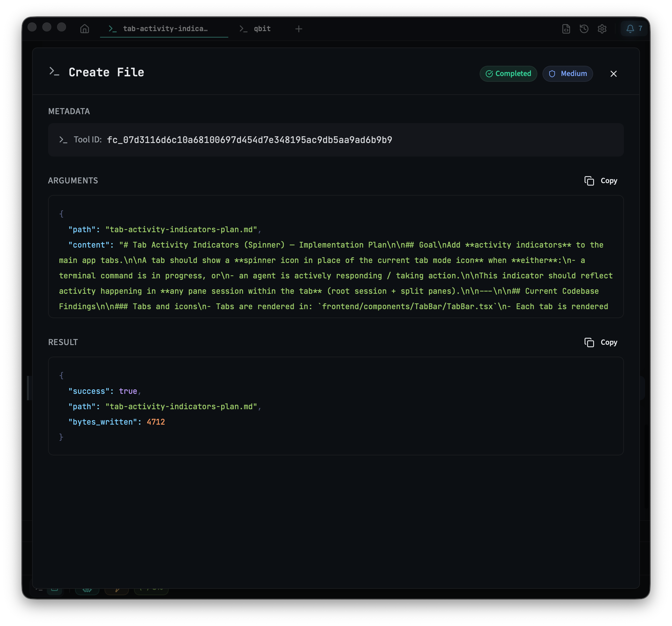Click the checkmark icon in Completed badge
The height and width of the screenshot is (626, 672).
point(489,74)
